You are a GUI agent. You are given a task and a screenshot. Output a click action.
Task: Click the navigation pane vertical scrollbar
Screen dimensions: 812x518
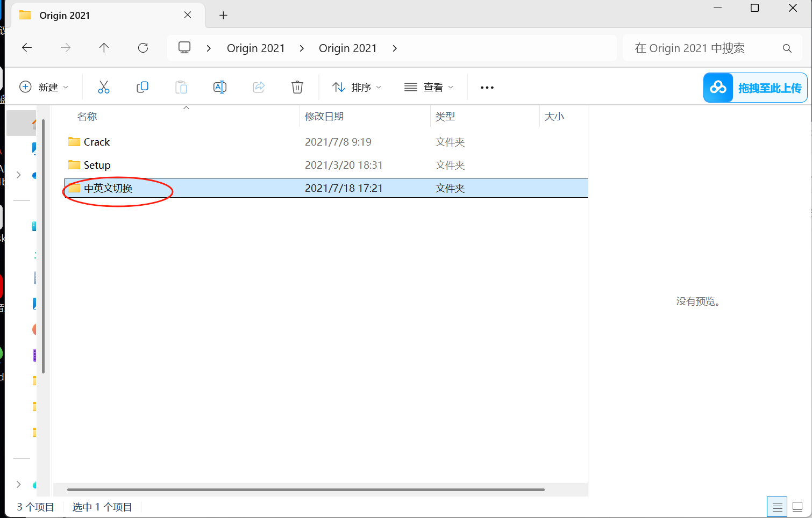point(43,246)
